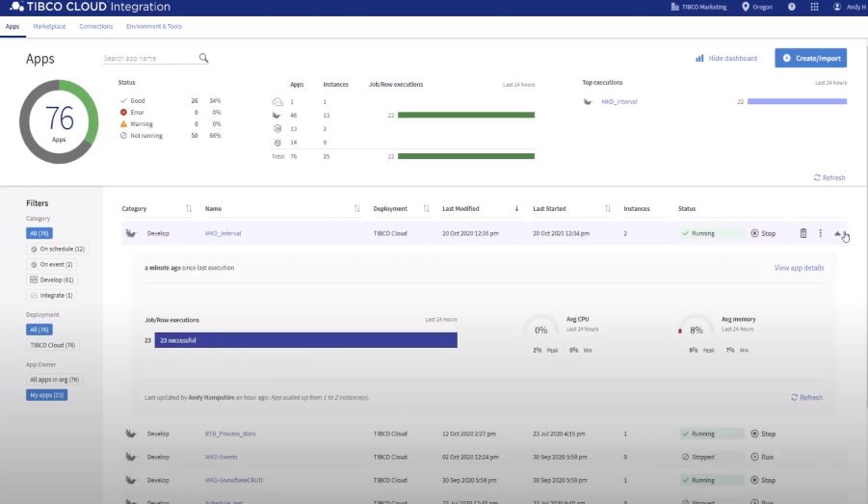Collapse the expanded MKD_Interval row

(x=838, y=233)
